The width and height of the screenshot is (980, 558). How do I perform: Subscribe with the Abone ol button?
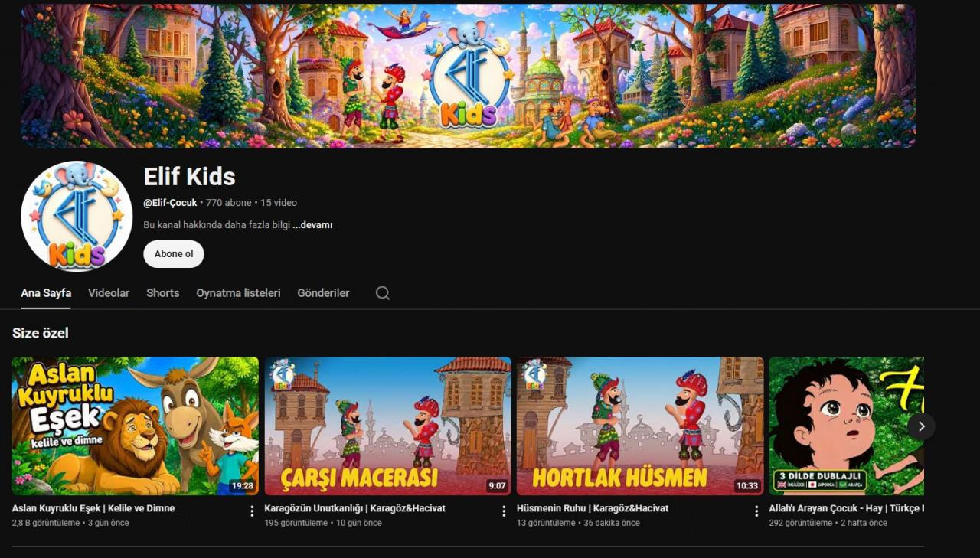tap(174, 254)
